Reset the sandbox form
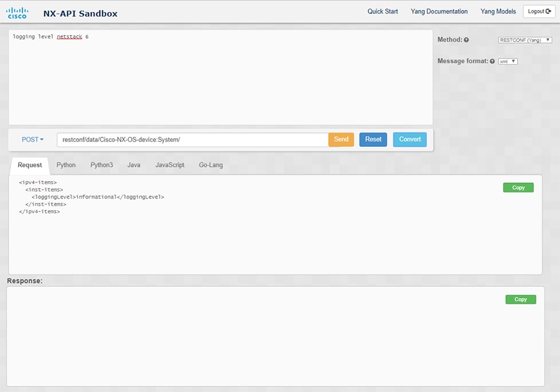Screen dimensions: 560x392 click(x=373, y=139)
